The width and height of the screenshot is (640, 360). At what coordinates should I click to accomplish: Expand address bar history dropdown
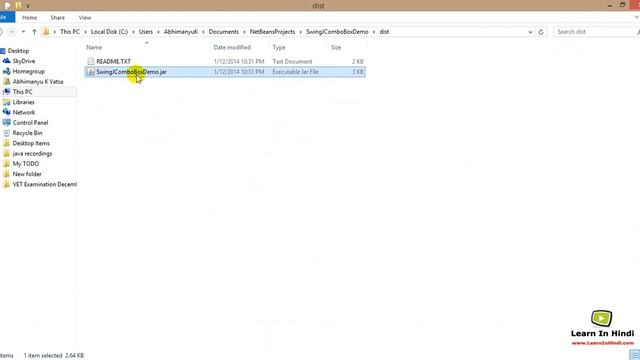[530, 32]
